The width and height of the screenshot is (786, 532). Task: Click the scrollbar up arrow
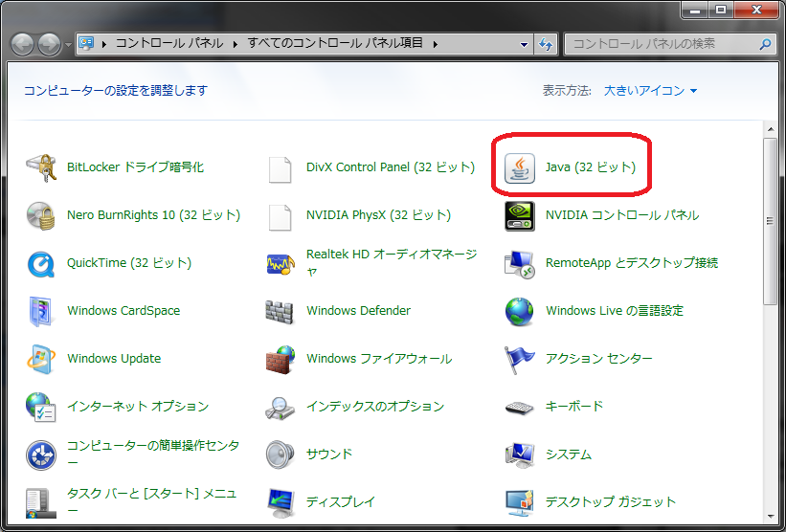coord(771,129)
